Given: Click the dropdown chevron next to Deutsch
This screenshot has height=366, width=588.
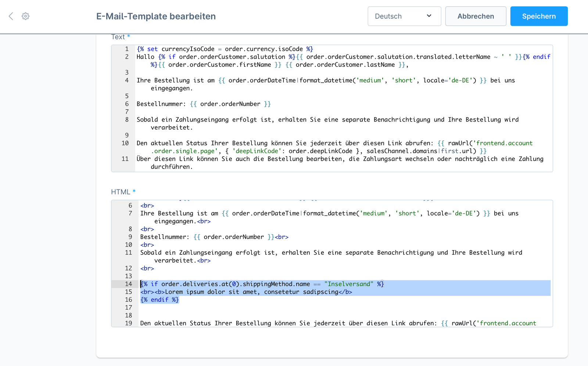Looking at the screenshot, I should tap(429, 16).
